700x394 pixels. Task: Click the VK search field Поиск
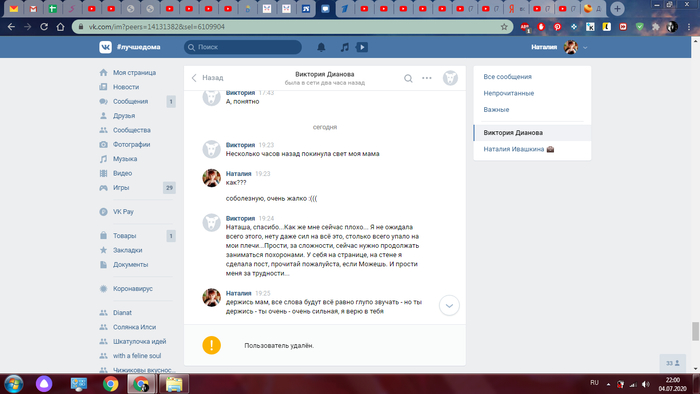tap(243, 47)
